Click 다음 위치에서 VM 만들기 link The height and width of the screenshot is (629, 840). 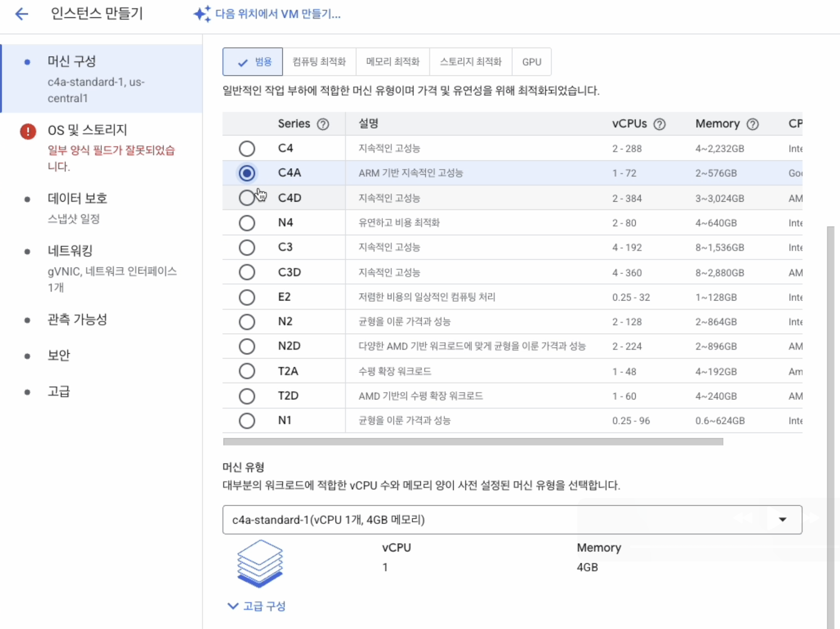coord(278,14)
